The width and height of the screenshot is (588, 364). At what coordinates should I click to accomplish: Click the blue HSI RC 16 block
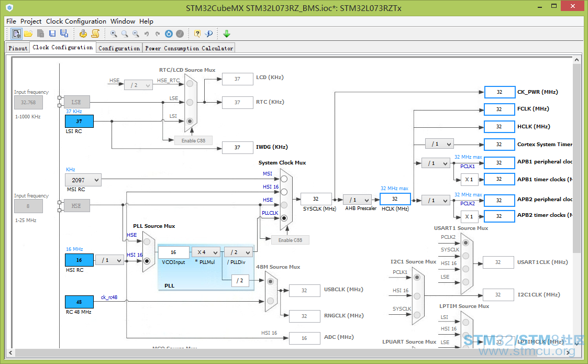click(79, 260)
